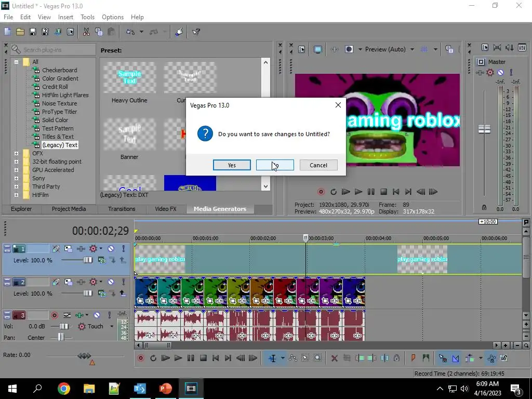The image size is (532, 399).
Task: Click the Delete X icon in edit toolbar
Action: click(334, 358)
